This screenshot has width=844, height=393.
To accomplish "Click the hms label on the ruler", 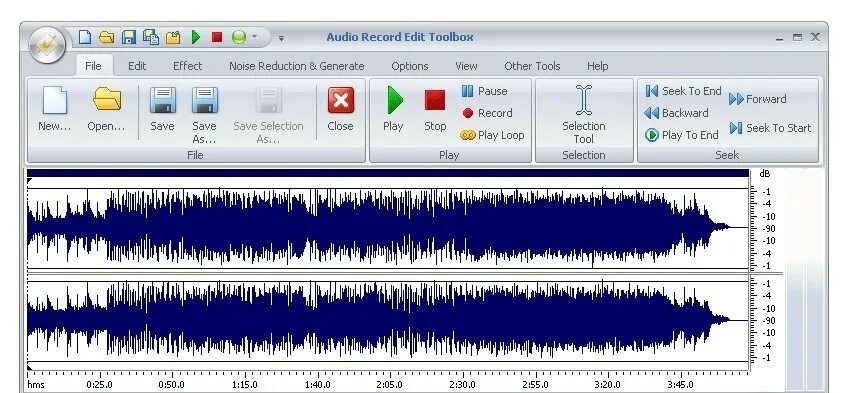I will (x=36, y=385).
